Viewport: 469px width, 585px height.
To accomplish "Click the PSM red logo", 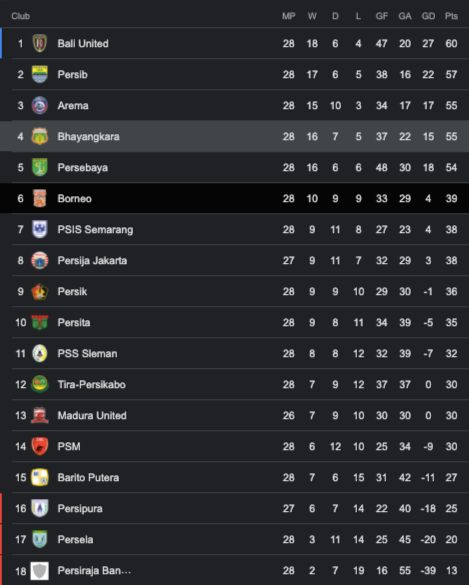I will click(x=40, y=446).
